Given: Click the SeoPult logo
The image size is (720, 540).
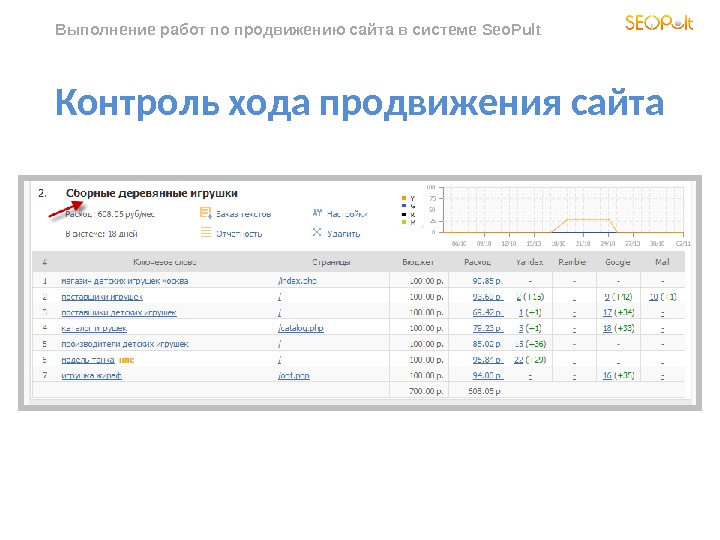Looking at the screenshot, I should tap(659, 22).
